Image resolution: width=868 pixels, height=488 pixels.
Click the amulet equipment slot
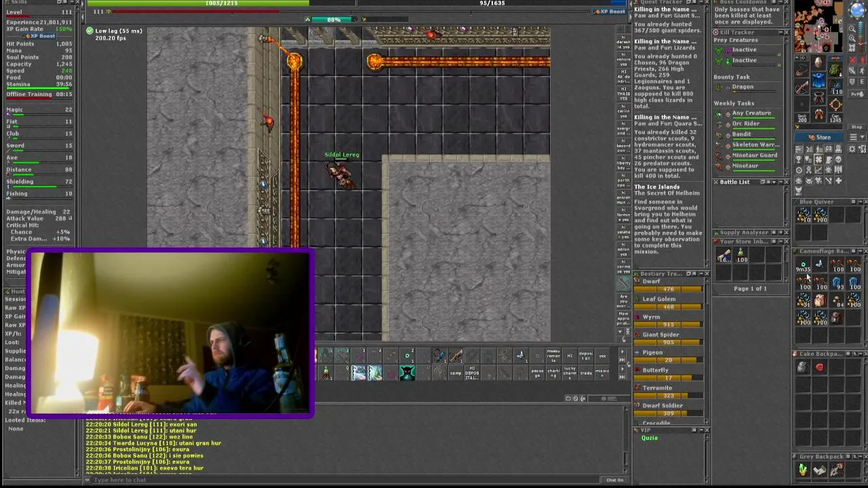802,70
